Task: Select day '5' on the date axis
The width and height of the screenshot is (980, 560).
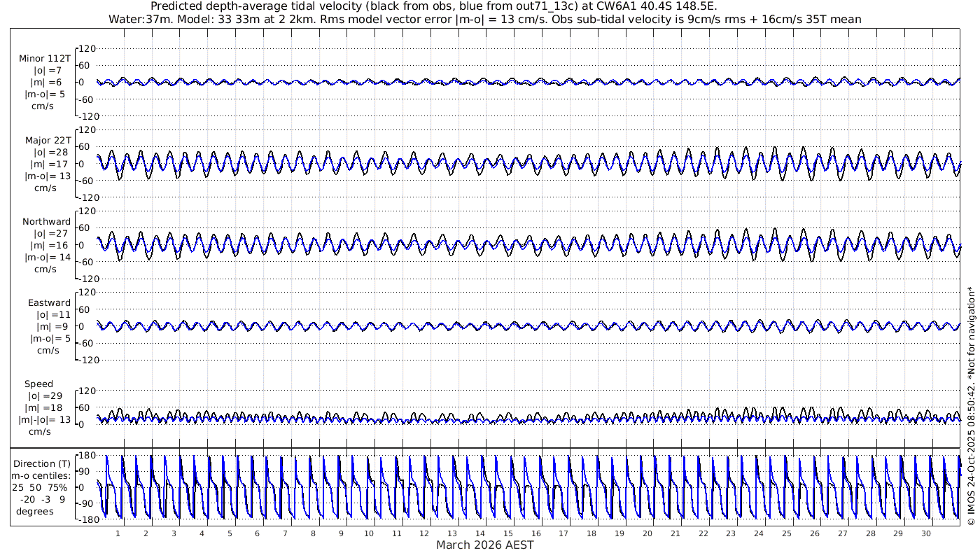Action: pyautogui.click(x=229, y=533)
